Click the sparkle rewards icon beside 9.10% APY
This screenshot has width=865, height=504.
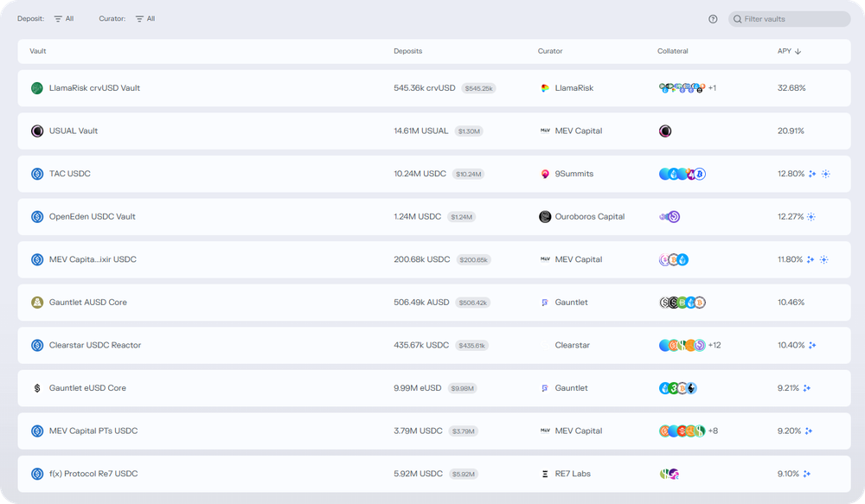[x=807, y=474]
